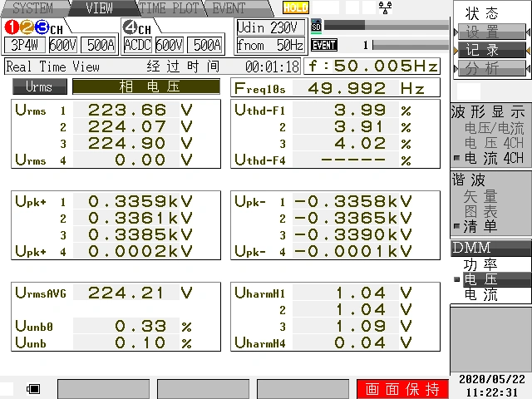Select 电压 in the DMM section
Image resolution: width=532 pixels, height=399 pixels.
pos(480,279)
